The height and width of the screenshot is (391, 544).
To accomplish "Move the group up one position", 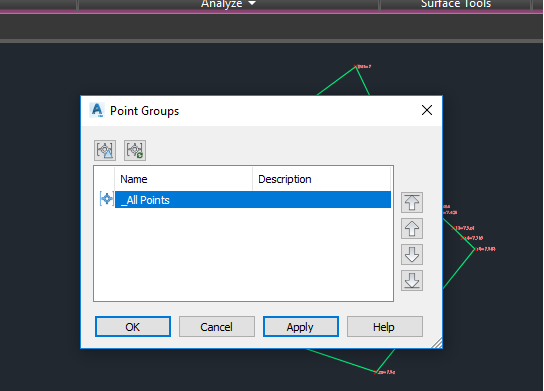I will 412,228.
